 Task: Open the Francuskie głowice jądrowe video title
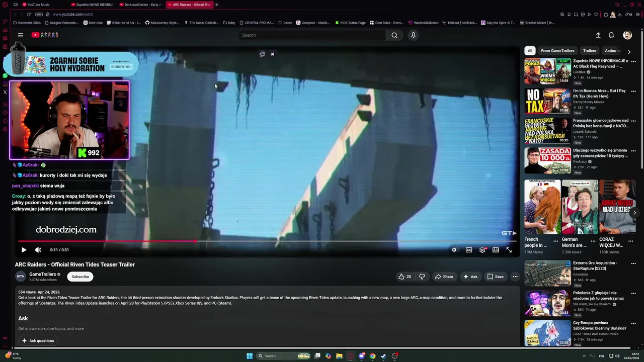(601, 123)
